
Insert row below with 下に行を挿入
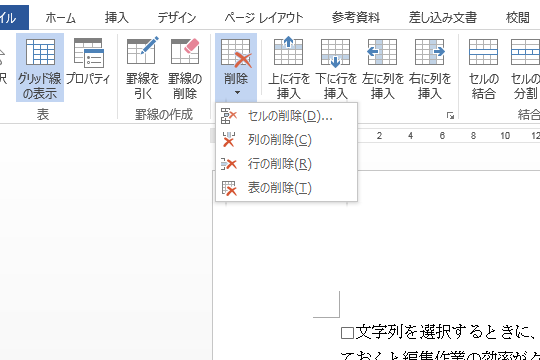tap(335, 68)
